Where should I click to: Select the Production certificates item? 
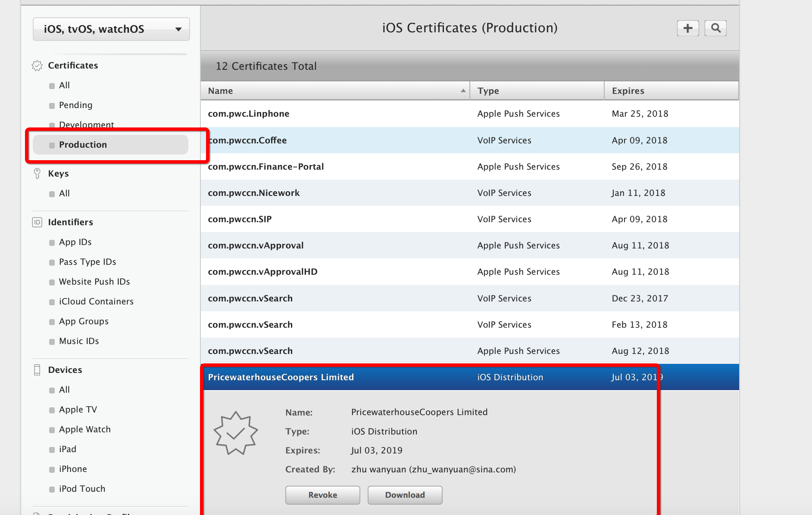point(83,145)
